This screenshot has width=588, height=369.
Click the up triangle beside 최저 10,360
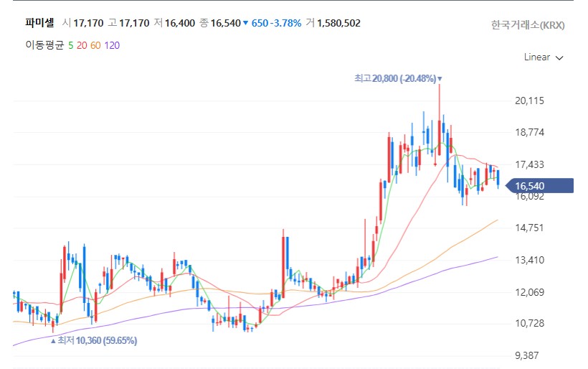click(52, 341)
